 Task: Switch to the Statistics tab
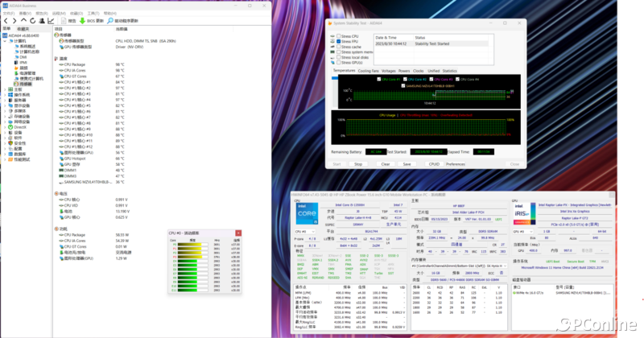tap(450, 71)
